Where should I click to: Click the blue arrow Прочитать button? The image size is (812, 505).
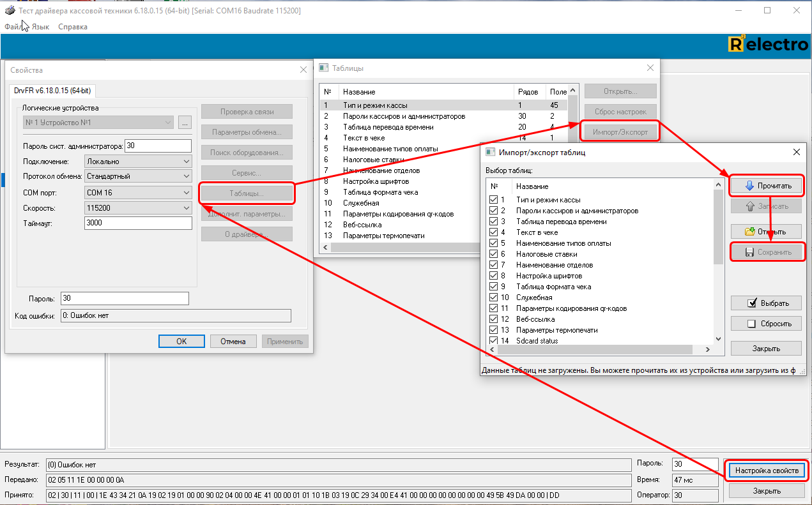click(766, 186)
